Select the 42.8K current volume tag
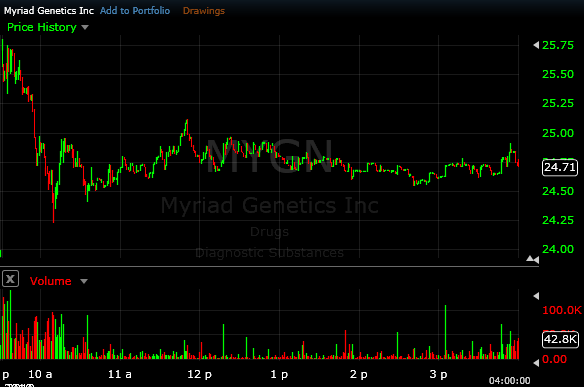Viewport: 584px width, 387px height. point(560,339)
